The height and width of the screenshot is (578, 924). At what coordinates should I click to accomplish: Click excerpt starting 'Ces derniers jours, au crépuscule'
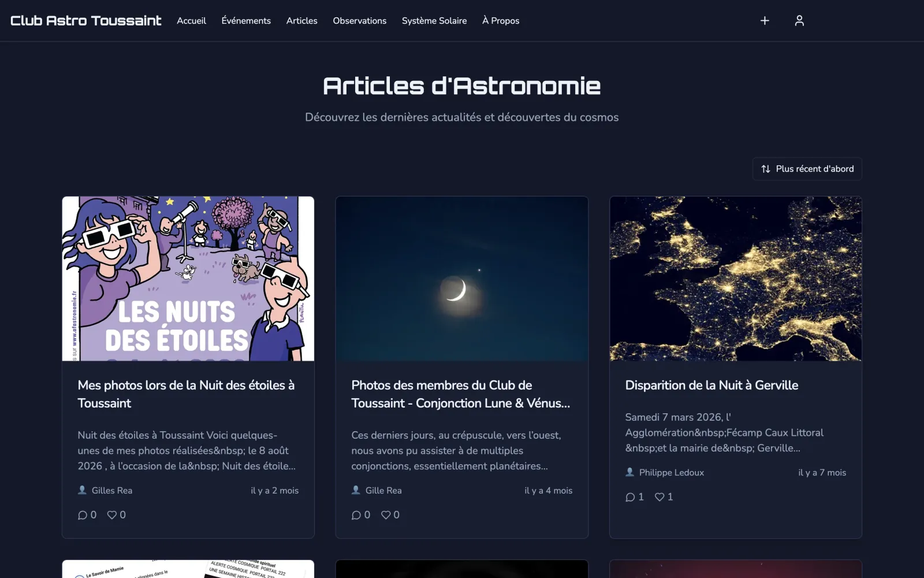coord(456,450)
